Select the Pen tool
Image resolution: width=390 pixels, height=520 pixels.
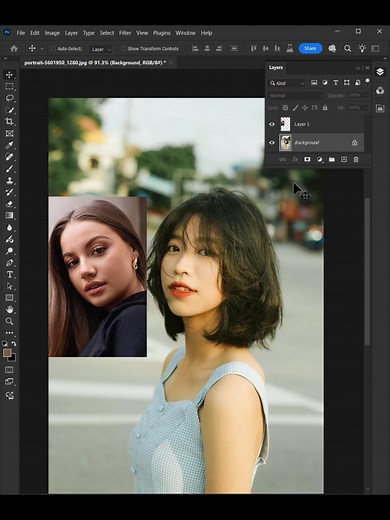(9, 263)
